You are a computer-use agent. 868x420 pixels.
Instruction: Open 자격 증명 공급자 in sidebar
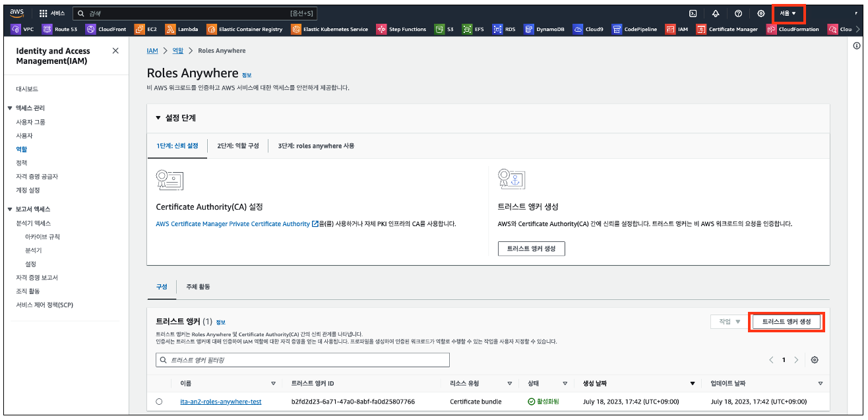point(37,177)
